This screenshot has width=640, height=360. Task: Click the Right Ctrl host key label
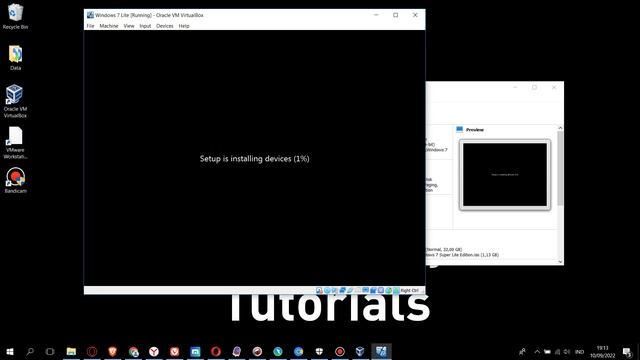coord(409,290)
